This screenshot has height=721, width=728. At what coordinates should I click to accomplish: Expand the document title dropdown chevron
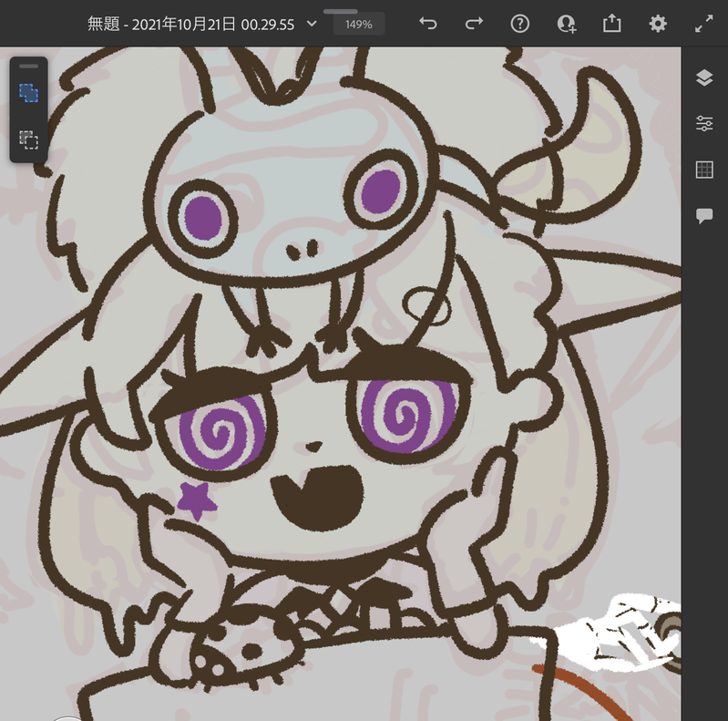(x=312, y=23)
